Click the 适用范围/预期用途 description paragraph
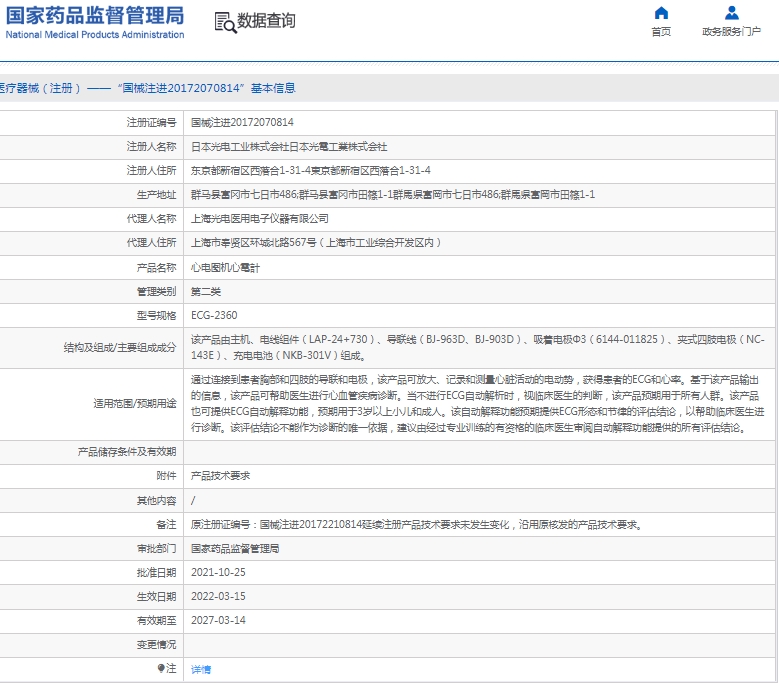Image resolution: width=779 pixels, height=683 pixels. [477, 403]
